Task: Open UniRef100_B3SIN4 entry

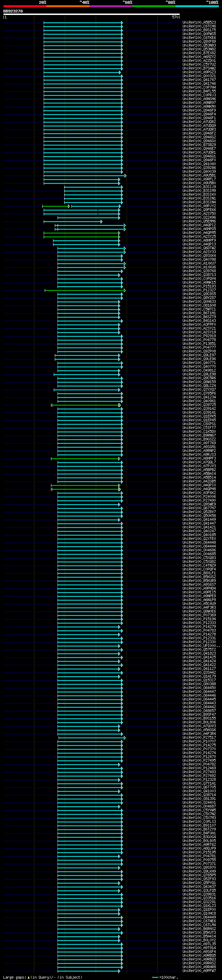Action: 199,202
